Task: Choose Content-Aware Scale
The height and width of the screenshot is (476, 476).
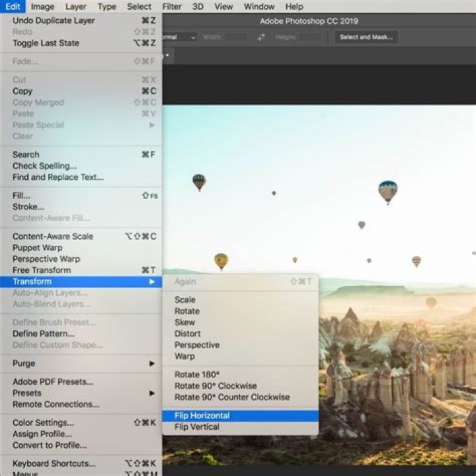Action: 81,236
